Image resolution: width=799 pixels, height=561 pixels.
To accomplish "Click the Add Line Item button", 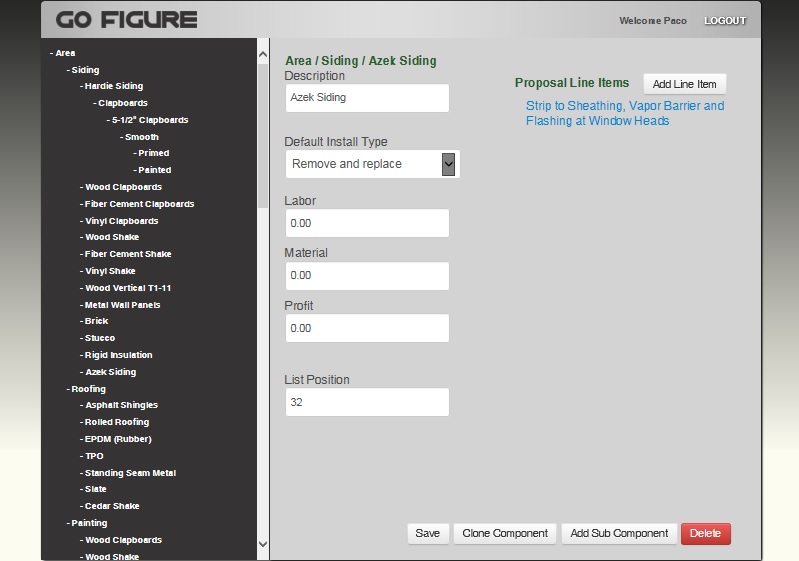I will pos(684,84).
